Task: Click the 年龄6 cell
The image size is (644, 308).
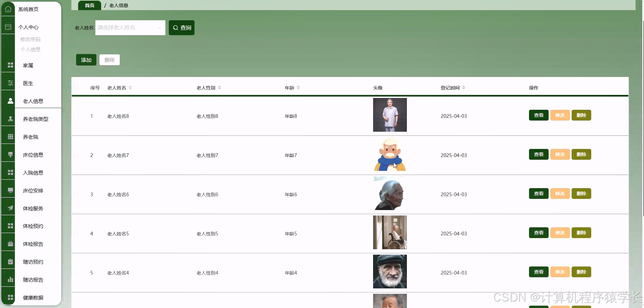Action: tap(291, 195)
